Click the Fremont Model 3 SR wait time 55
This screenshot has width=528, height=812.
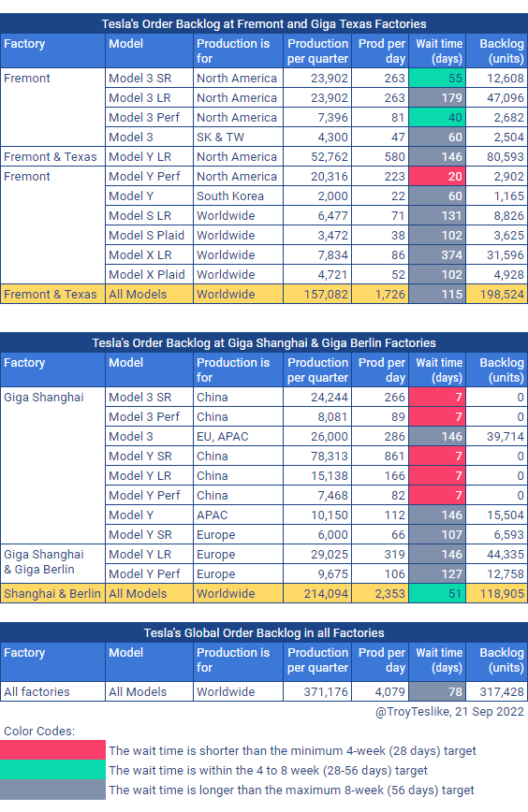[437, 79]
